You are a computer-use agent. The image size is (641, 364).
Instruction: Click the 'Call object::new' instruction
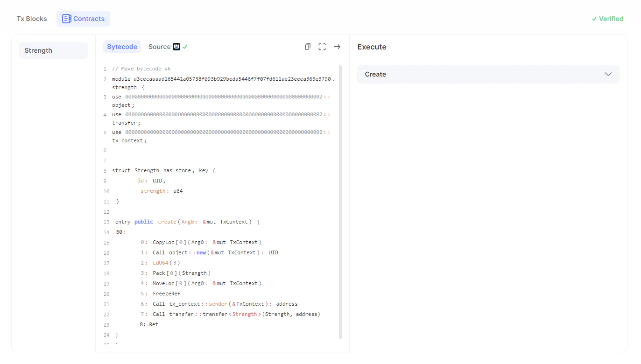[x=209, y=252]
